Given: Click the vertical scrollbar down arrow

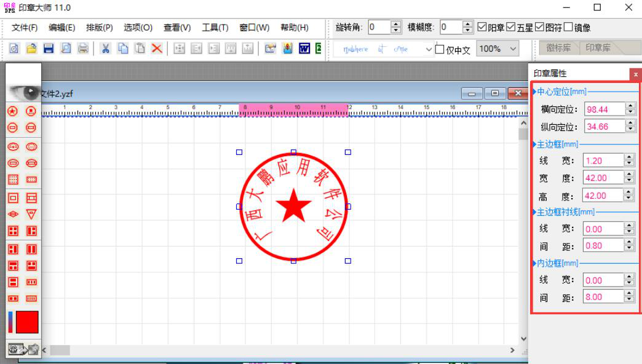Looking at the screenshot, I should (x=524, y=339).
